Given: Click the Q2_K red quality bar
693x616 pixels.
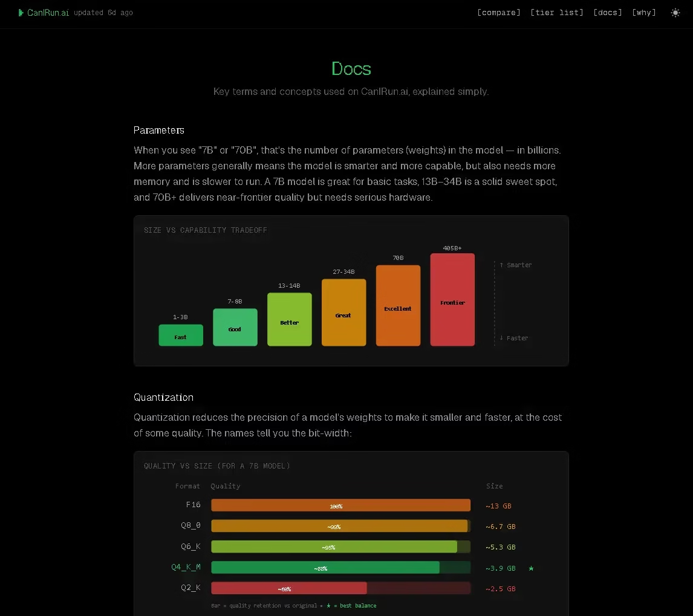Looking at the screenshot, I should pos(289,588).
